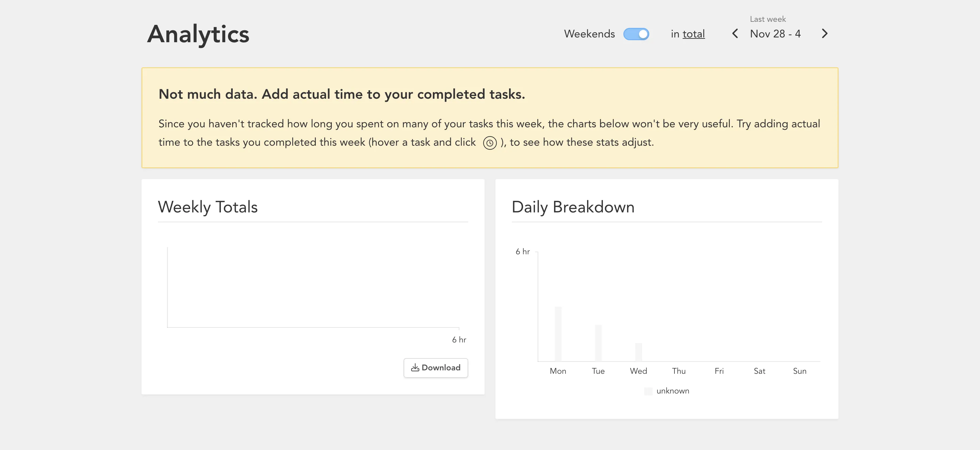Click the '6 hr' label in Daily Breakdown
The image size is (980, 450).
[x=522, y=252]
